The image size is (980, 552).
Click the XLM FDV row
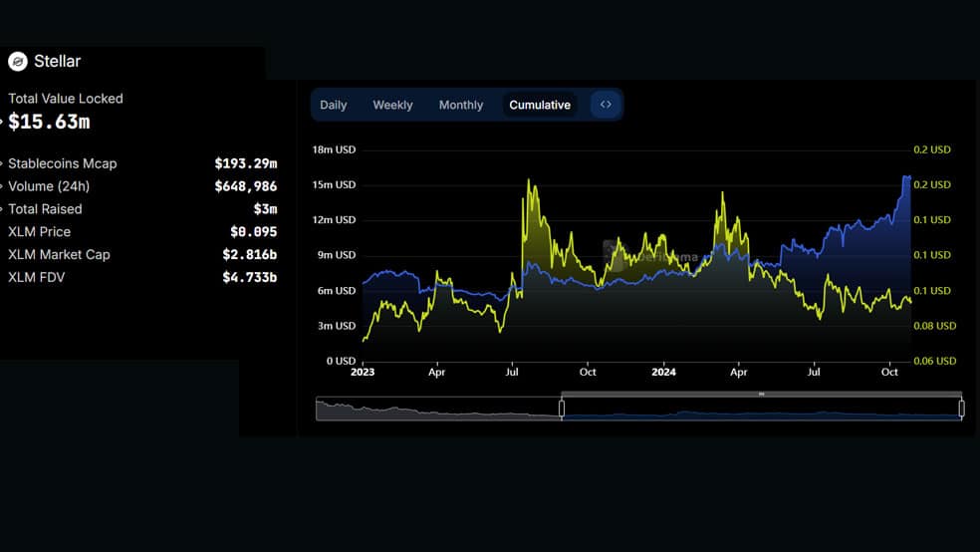[142, 277]
